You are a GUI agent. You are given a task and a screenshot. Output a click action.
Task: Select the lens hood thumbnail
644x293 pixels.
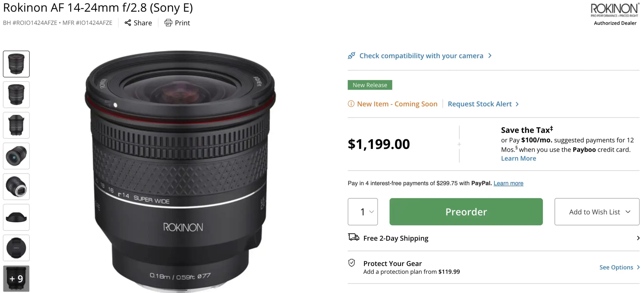coord(16,217)
